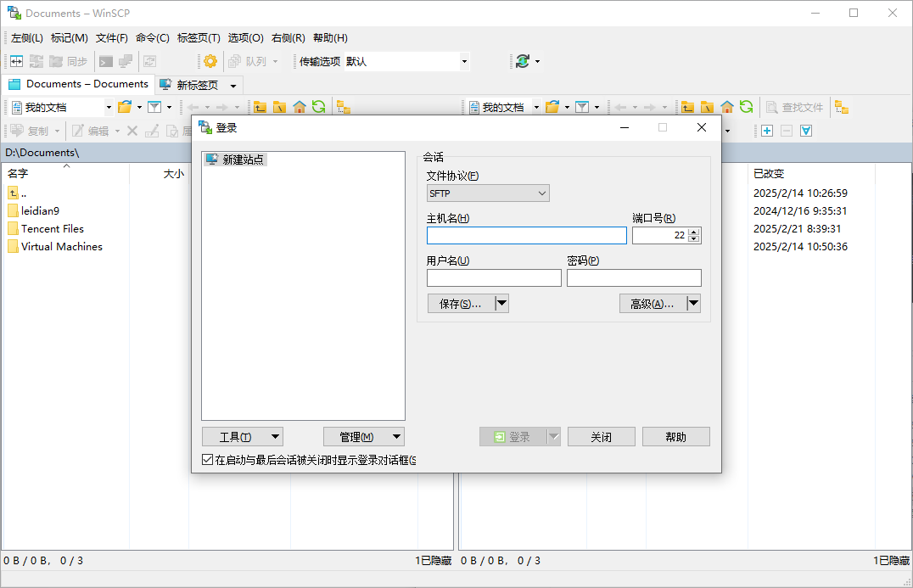Click the 用户名 input field
This screenshot has width=913, height=588.
tap(494, 277)
